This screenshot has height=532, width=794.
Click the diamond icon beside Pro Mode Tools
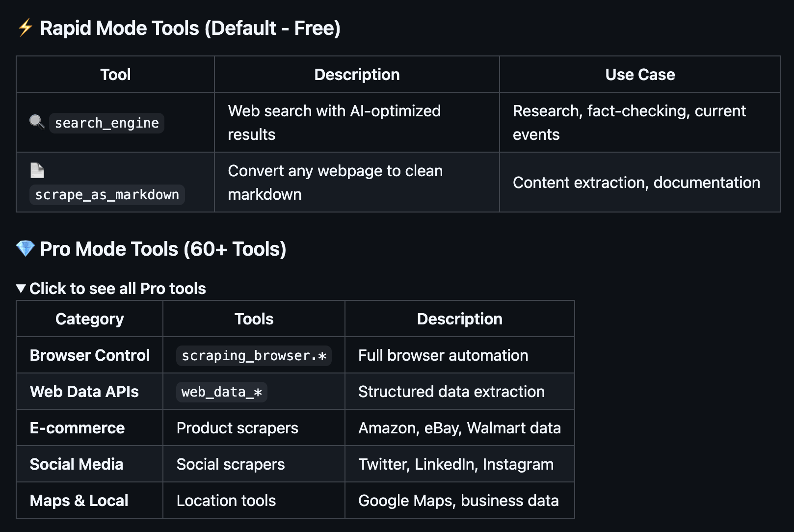25,248
